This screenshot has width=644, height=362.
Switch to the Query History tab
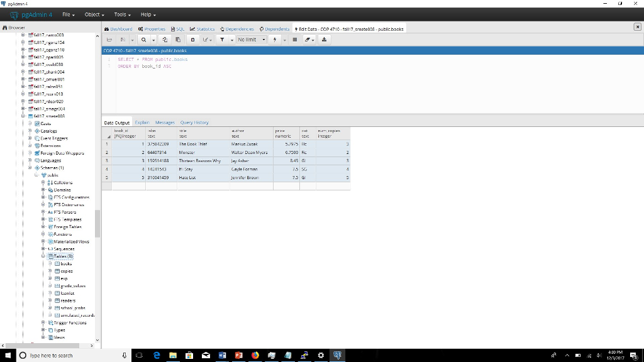pyautogui.click(x=194, y=123)
